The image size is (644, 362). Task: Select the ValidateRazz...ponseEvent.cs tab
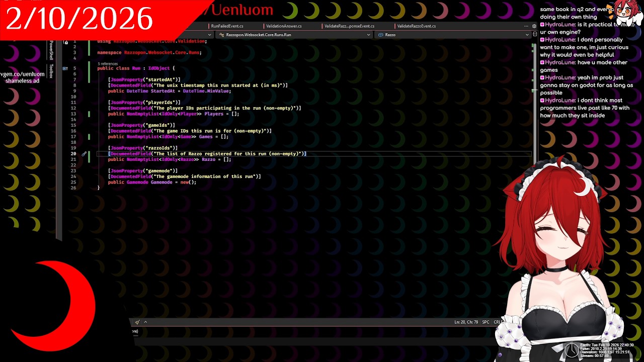click(x=349, y=26)
